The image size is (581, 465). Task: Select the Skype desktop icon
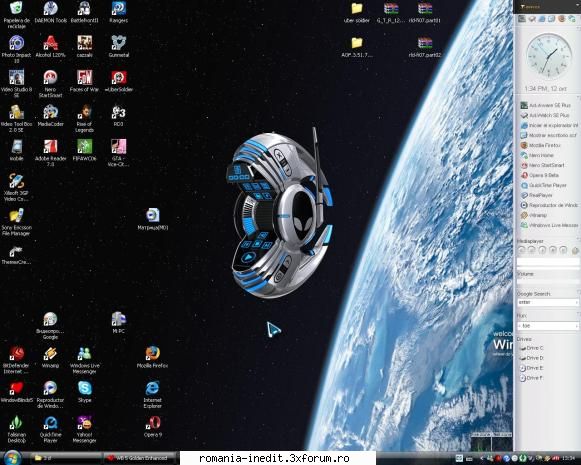pos(84,392)
